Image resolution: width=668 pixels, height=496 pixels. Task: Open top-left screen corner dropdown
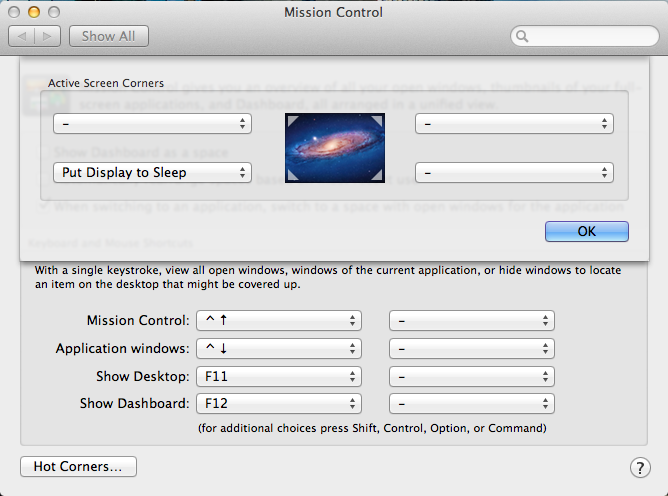pyautogui.click(x=153, y=124)
